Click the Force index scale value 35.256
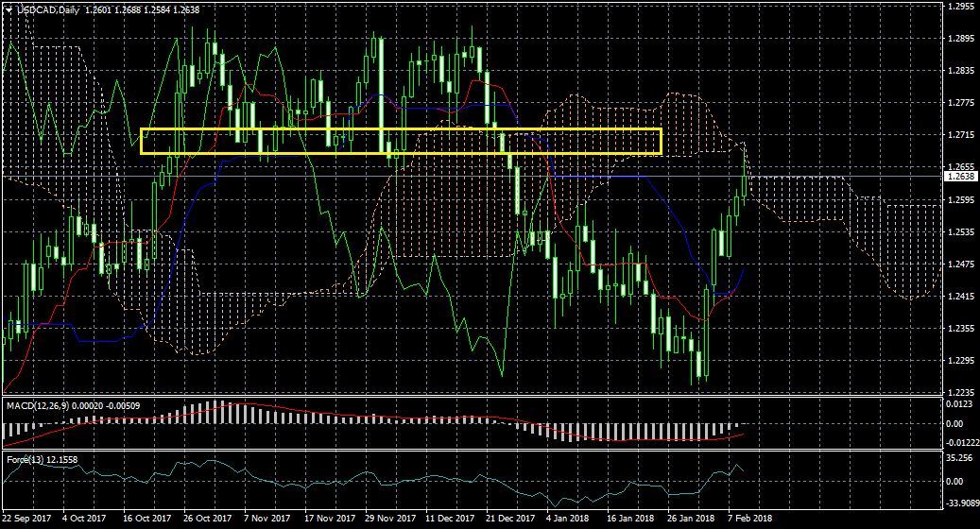 pos(959,458)
